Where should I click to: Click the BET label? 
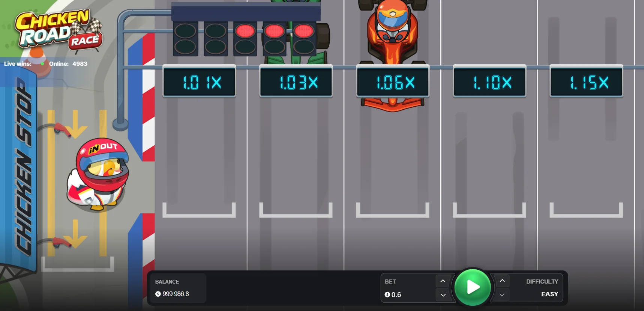390,281
